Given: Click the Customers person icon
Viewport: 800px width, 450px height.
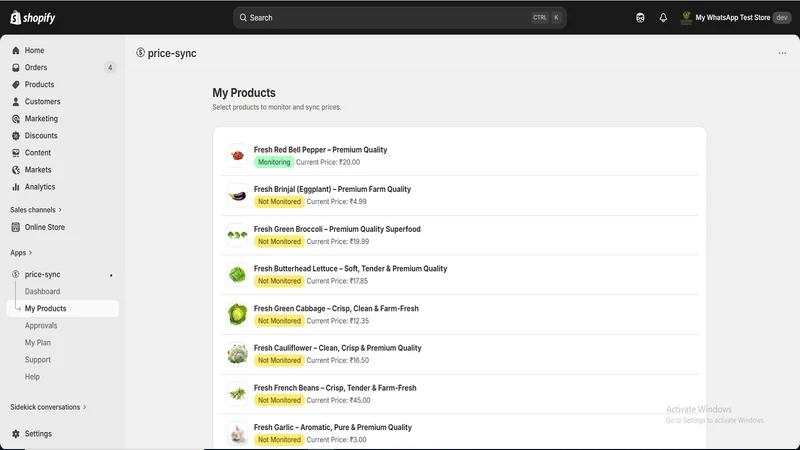Looking at the screenshot, I should click(x=16, y=102).
